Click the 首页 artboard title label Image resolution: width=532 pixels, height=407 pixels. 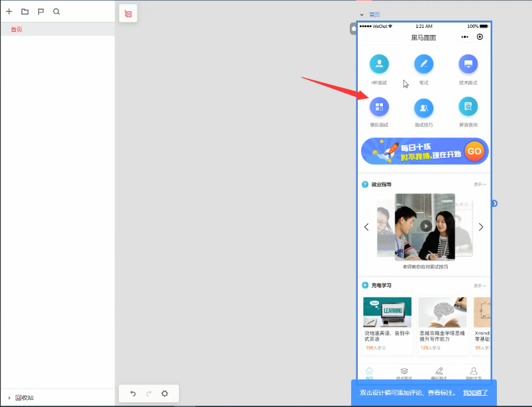pos(374,15)
